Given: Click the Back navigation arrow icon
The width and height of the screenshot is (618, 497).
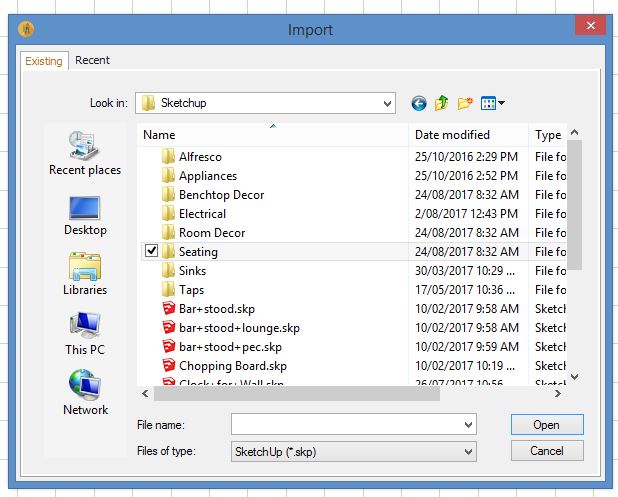Looking at the screenshot, I should click(x=418, y=103).
